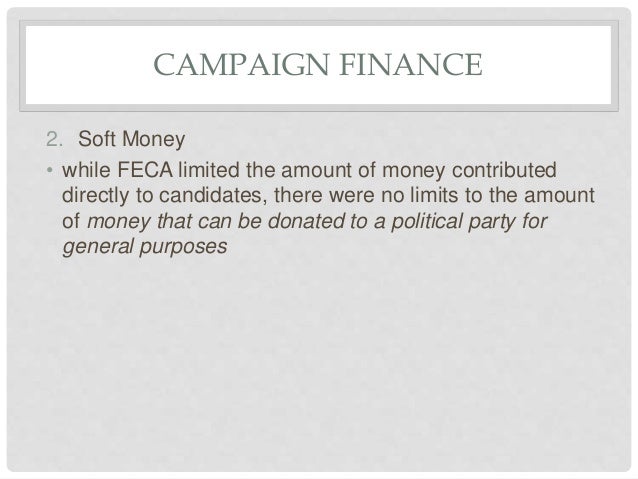Click the CAMPAIGN FINANCE slide title
The image size is (638, 479).
click(x=318, y=64)
